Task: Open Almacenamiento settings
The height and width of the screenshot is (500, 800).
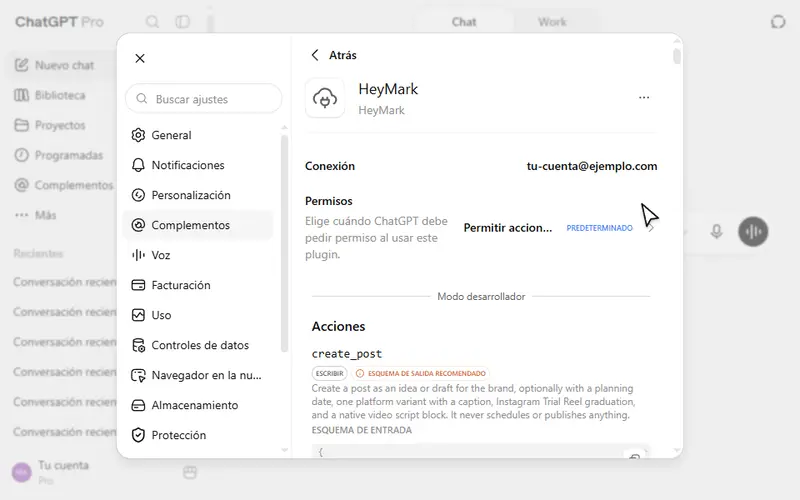Action: pos(198,406)
